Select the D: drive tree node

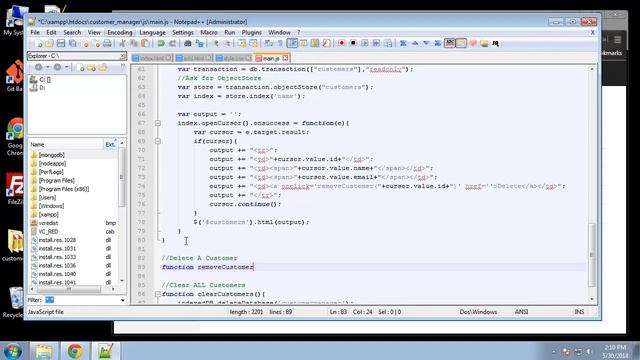(38, 88)
